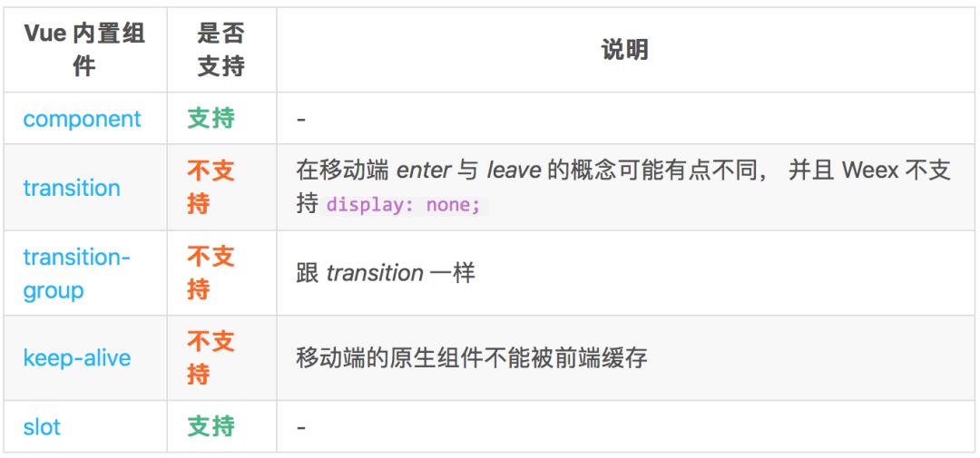Click "不支持" status beside keep-alive
This screenshot has width=980, height=458.
211,357
